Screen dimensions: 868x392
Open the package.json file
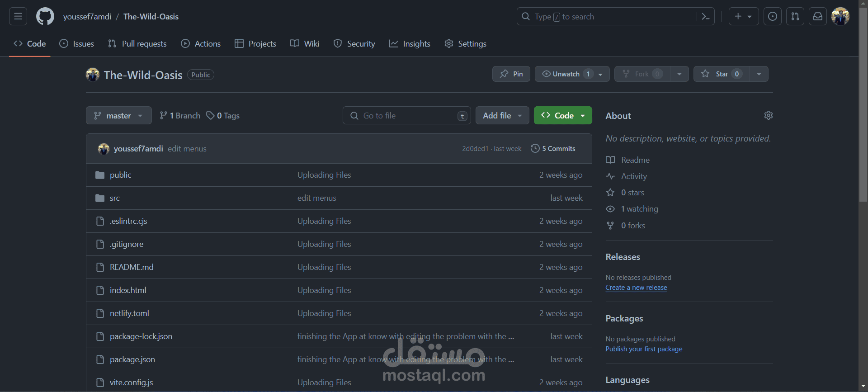pyautogui.click(x=132, y=359)
